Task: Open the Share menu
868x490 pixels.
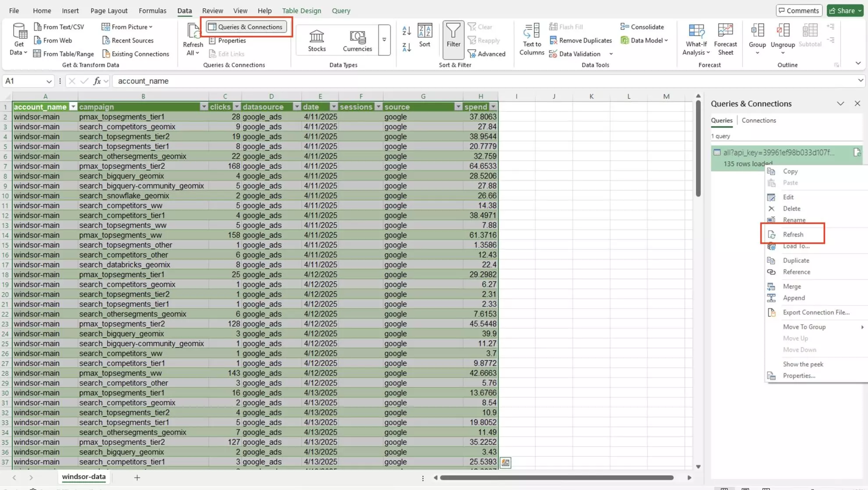Action: (x=844, y=10)
